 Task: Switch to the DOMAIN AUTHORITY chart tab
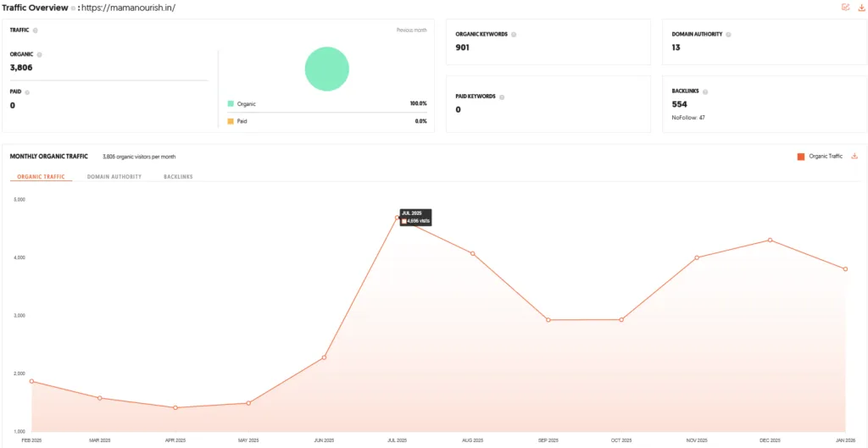pyautogui.click(x=114, y=177)
